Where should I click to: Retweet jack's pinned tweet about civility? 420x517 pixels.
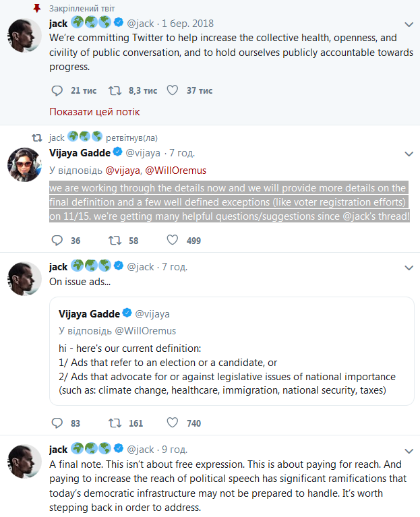[x=115, y=90]
